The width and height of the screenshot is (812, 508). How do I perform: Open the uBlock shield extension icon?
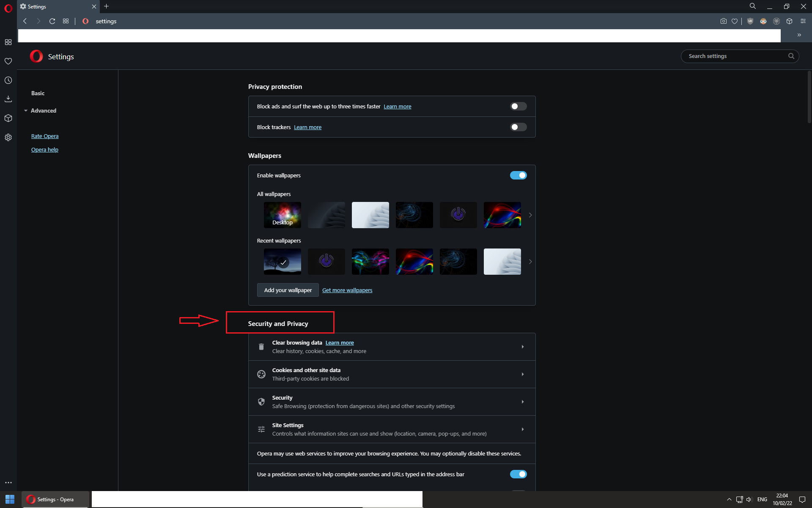[750, 21]
